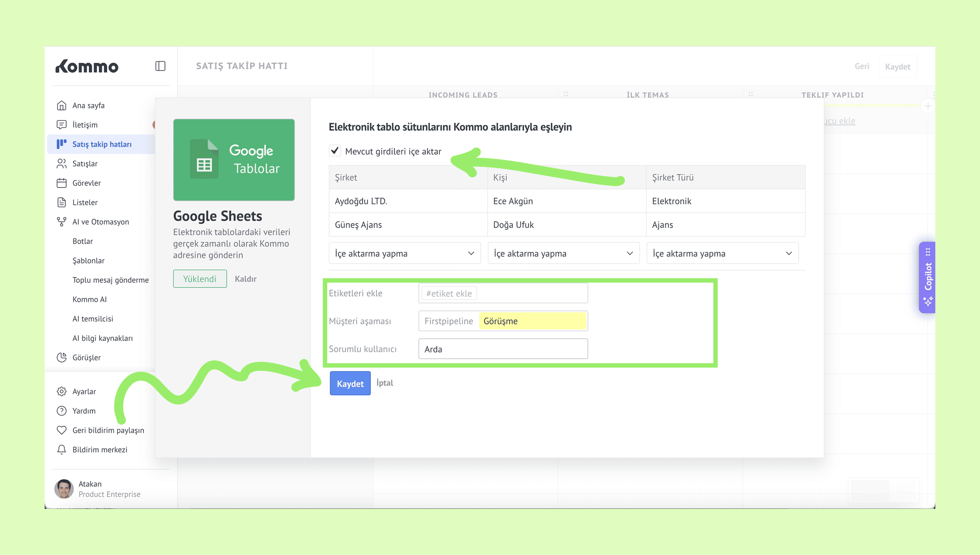Expand the Şirket column mapping dropdown
This screenshot has width=980, height=555.
(404, 253)
